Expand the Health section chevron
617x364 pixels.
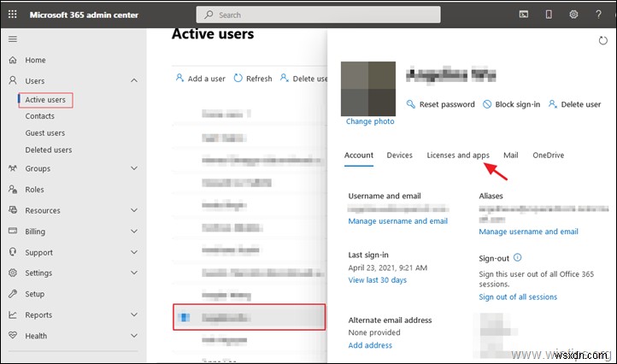[134, 336]
